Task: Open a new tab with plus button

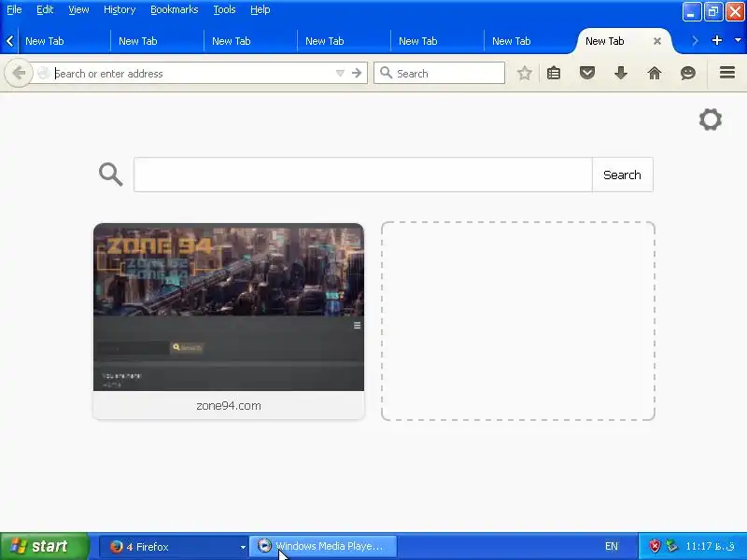Action: coord(717,40)
